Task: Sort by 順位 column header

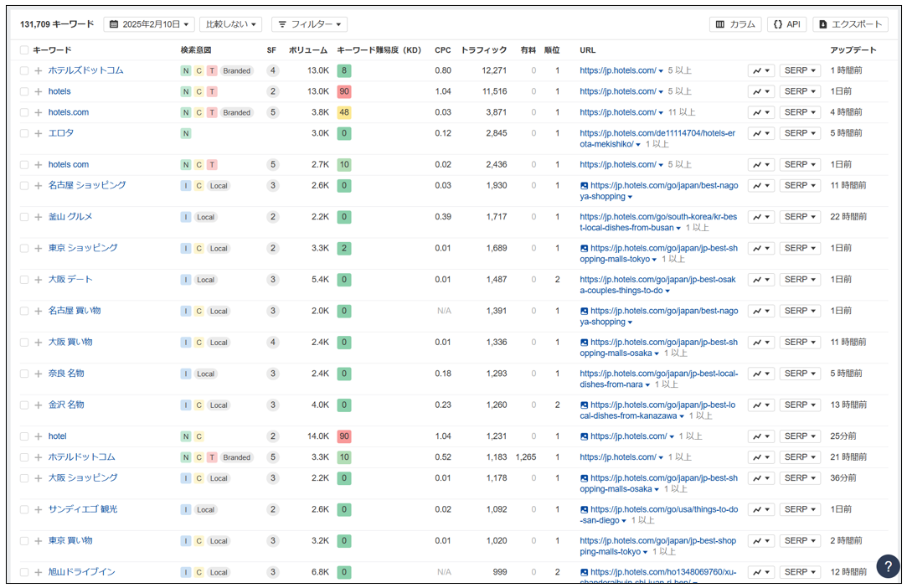Action: pyautogui.click(x=552, y=50)
